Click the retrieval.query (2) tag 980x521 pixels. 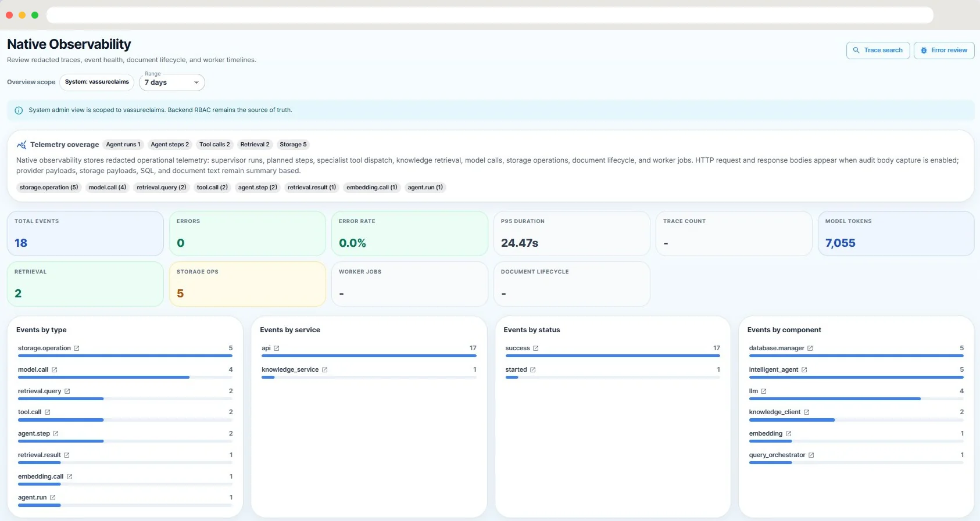(x=162, y=188)
